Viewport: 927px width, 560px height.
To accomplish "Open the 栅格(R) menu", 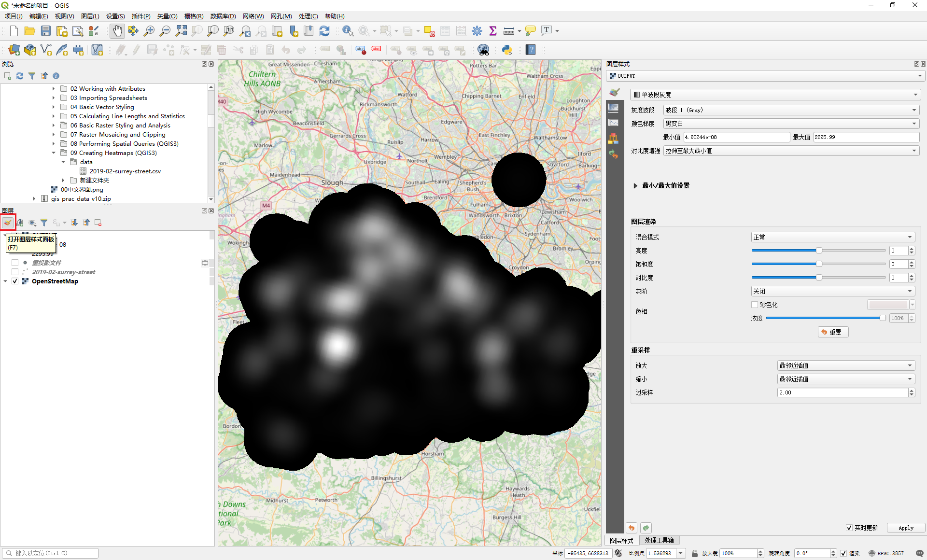I will tap(194, 16).
